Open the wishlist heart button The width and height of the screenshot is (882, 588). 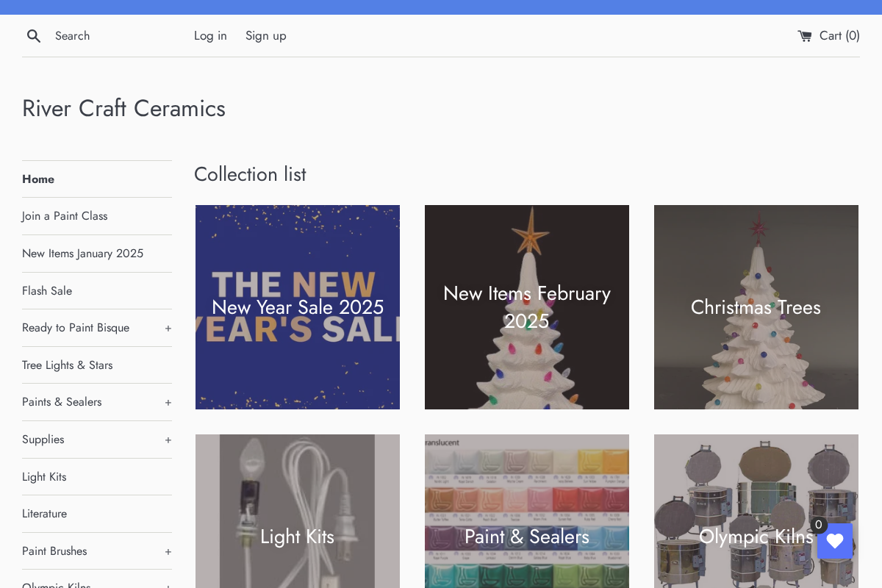tap(835, 541)
